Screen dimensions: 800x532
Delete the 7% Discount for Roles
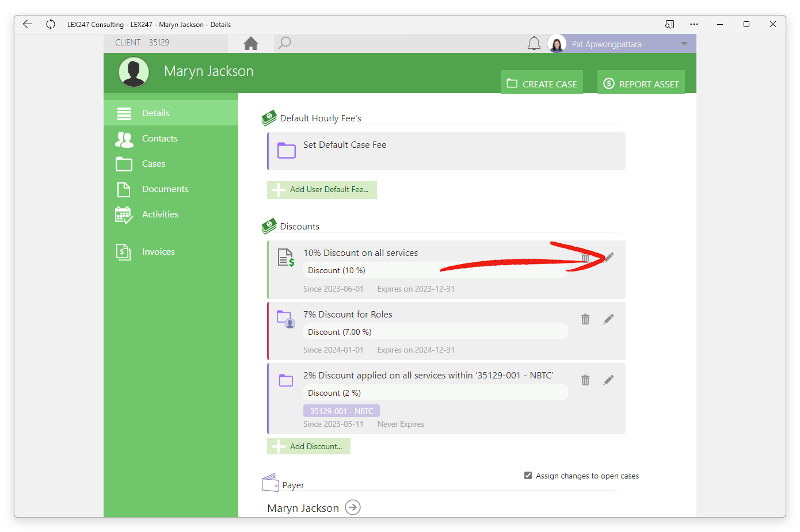tap(585, 319)
